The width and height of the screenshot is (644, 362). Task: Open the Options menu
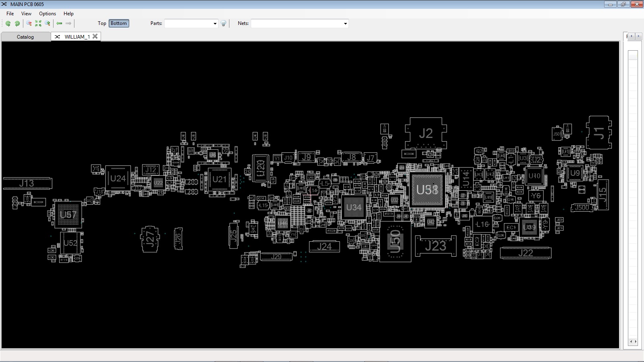(x=47, y=14)
